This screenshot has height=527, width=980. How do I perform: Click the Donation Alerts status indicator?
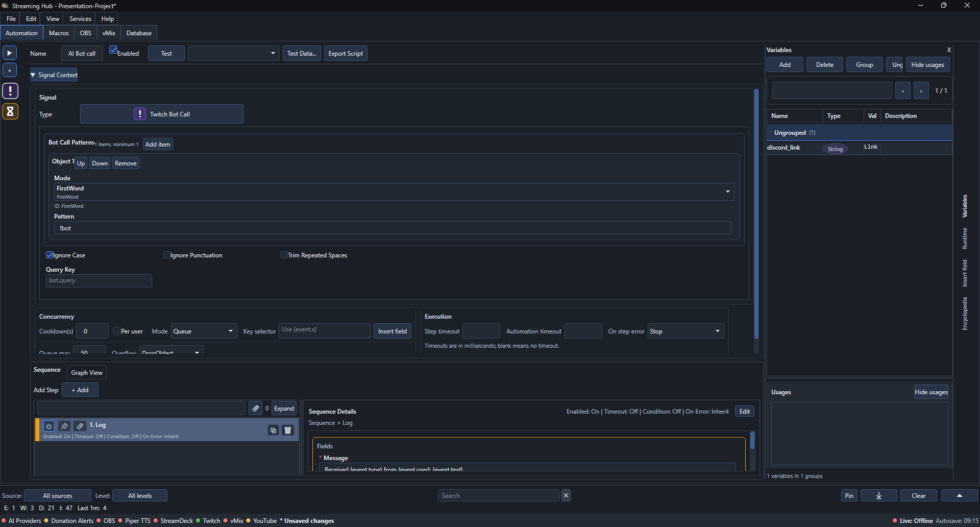(69, 521)
